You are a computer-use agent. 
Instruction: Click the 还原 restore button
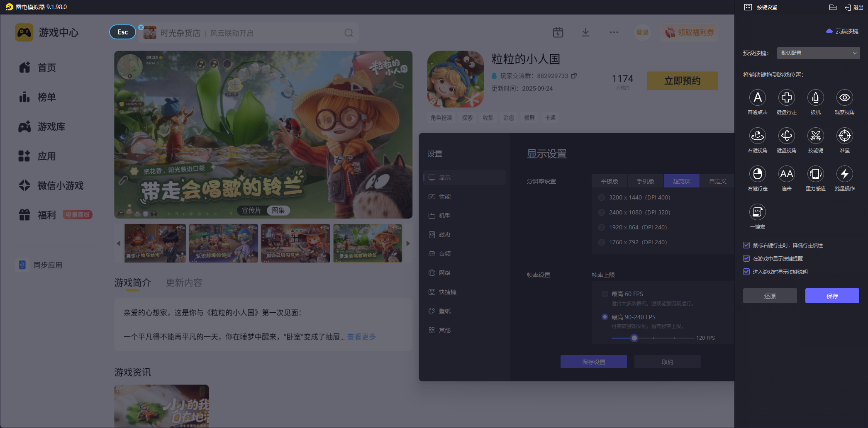(770, 296)
